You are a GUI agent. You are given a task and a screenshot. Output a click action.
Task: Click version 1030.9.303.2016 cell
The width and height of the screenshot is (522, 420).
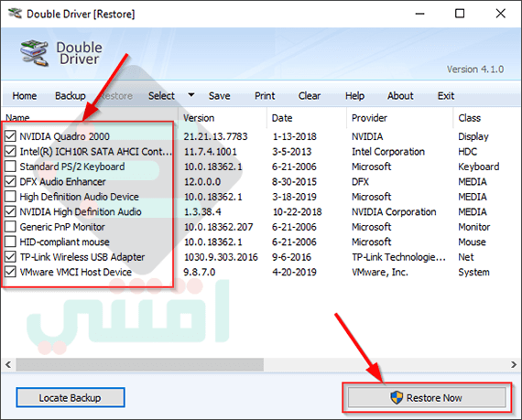tap(221, 257)
